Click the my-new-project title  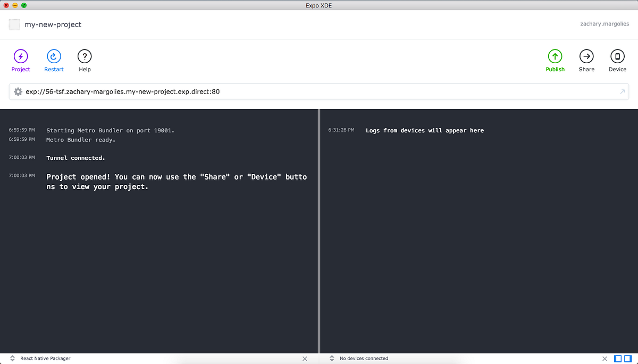[x=53, y=24]
